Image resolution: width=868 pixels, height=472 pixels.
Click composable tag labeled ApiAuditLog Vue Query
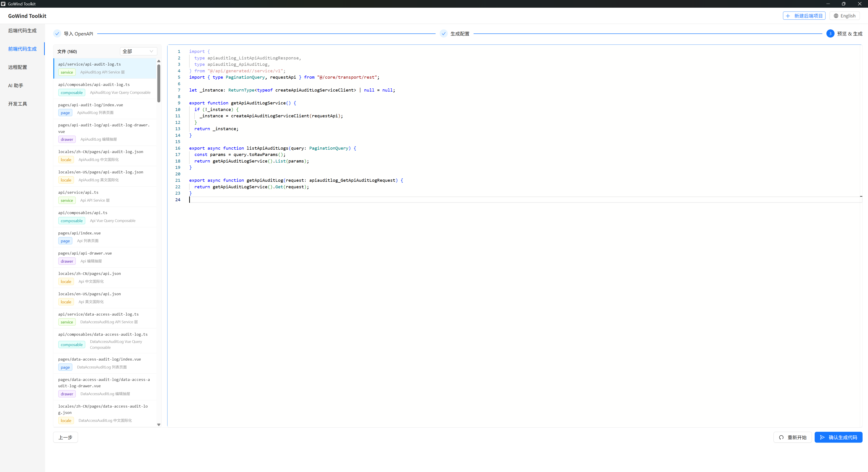pyautogui.click(x=71, y=93)
